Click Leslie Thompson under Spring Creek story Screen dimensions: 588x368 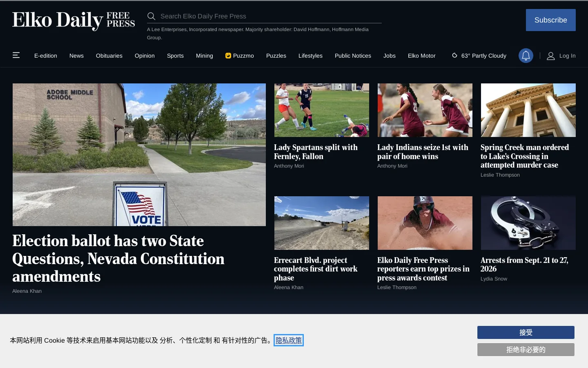pyautogui.click(x=500, y=175)
